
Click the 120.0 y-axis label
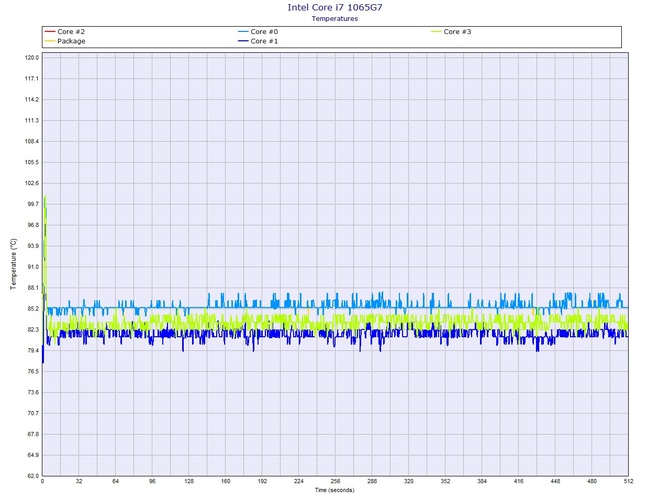click(x=32, y=58)
